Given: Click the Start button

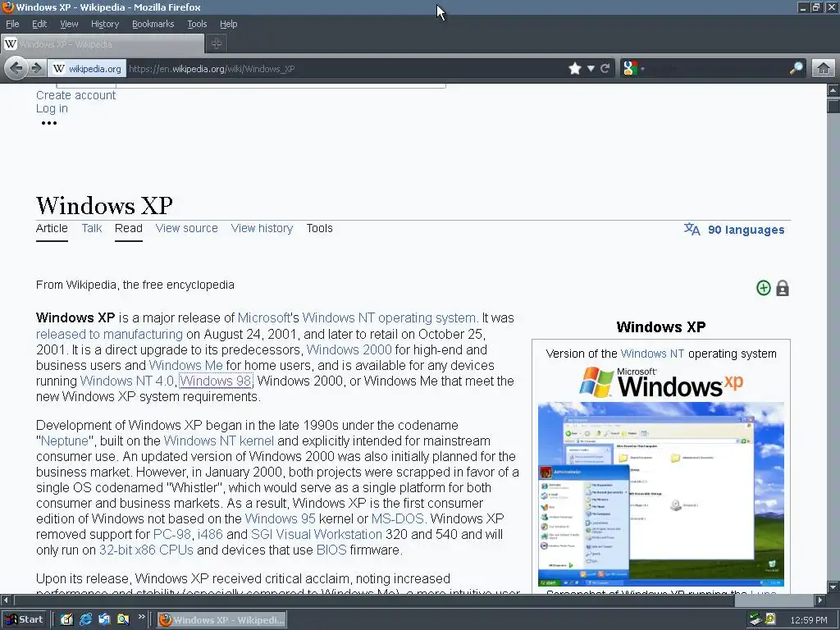Looking at the screenshot, I should [24, 619].
